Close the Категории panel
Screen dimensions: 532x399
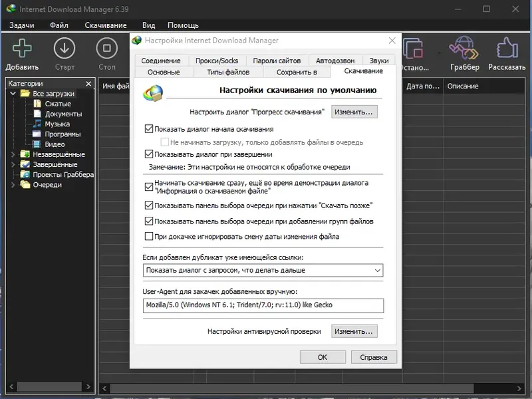tap(88, 84)
